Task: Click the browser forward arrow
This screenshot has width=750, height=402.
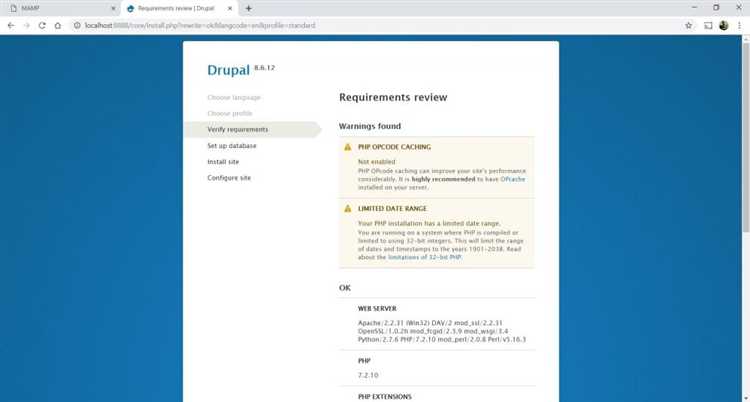Action: tap(27, 25)
